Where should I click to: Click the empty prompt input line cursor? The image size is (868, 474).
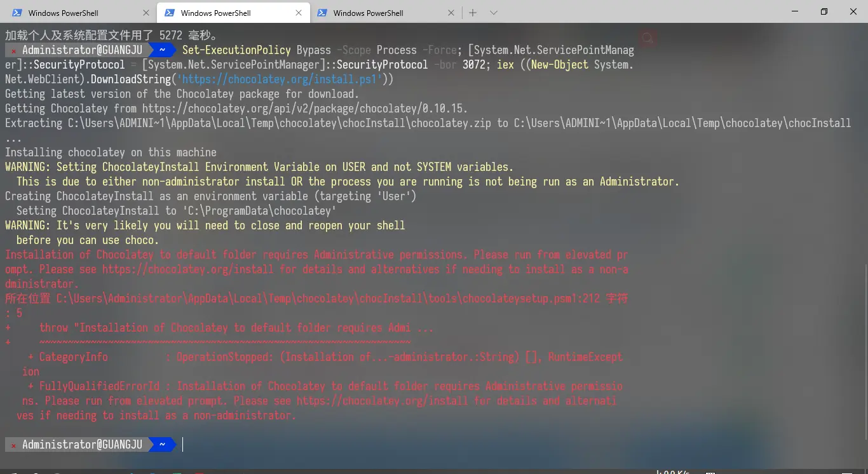click(x=183, y=444)
